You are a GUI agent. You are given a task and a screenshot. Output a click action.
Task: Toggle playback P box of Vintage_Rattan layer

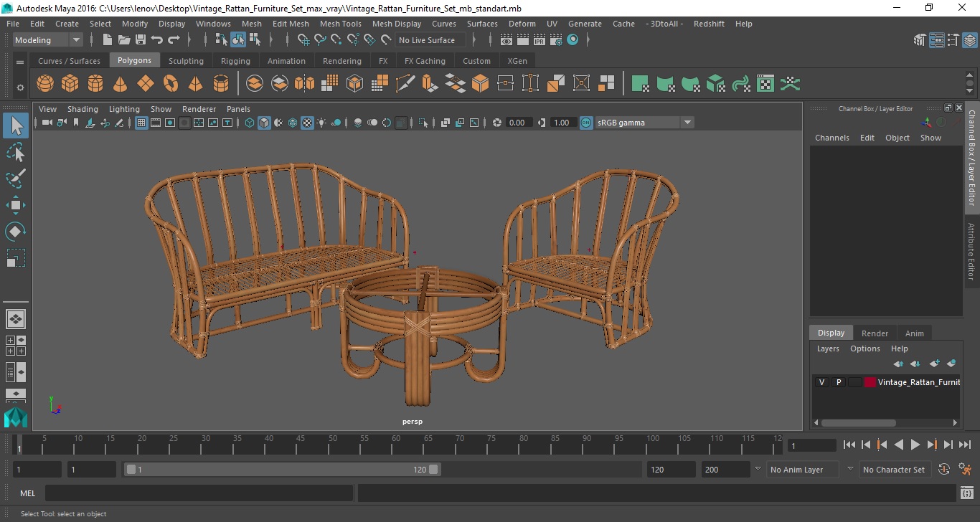pos(838,382)
